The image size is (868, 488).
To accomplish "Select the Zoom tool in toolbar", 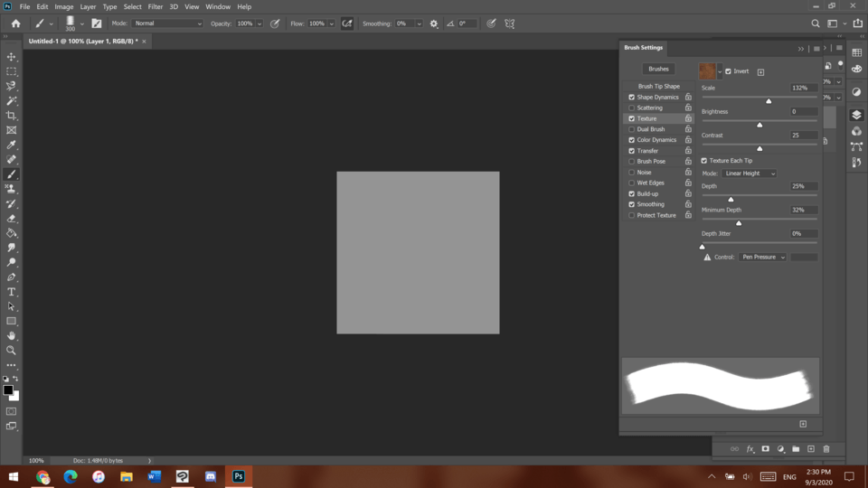I will 11,351.
